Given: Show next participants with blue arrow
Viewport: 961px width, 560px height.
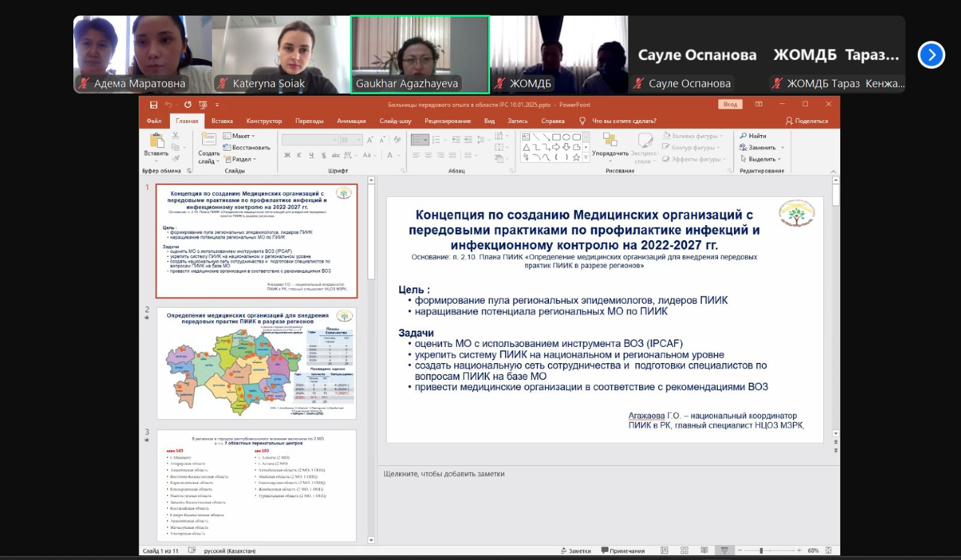Looking at the screenshot, I should click(x=931, y=55).
